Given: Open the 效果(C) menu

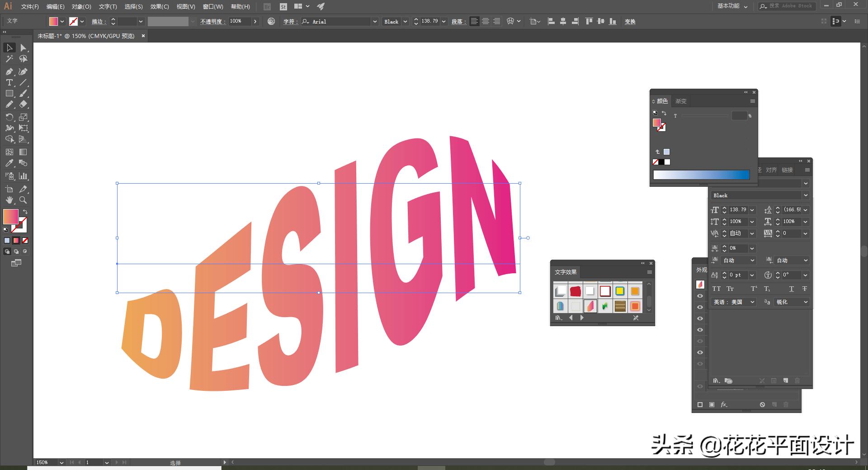Looking at the screenshot, I should [x=159, y=6].
